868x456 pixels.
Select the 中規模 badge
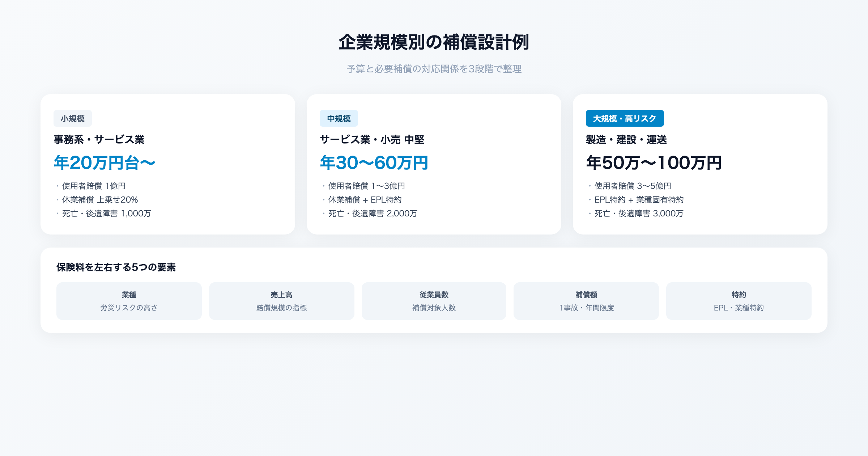(339, 118)
